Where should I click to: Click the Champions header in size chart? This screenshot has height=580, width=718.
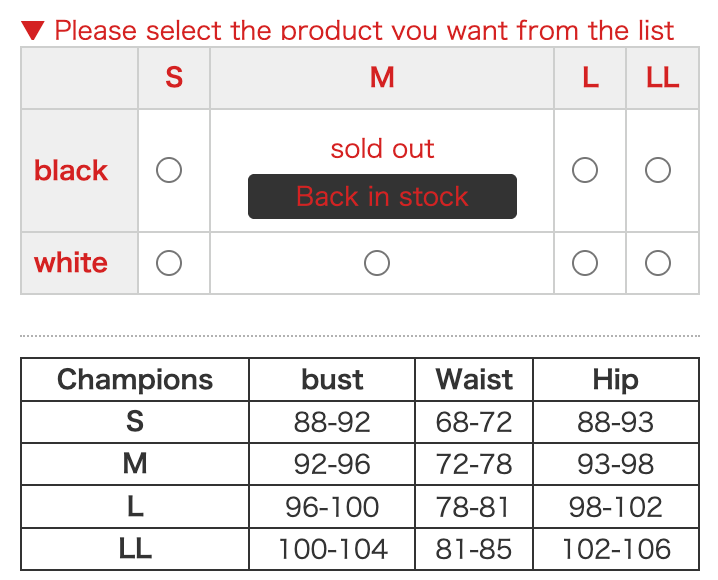click(135, 380)
